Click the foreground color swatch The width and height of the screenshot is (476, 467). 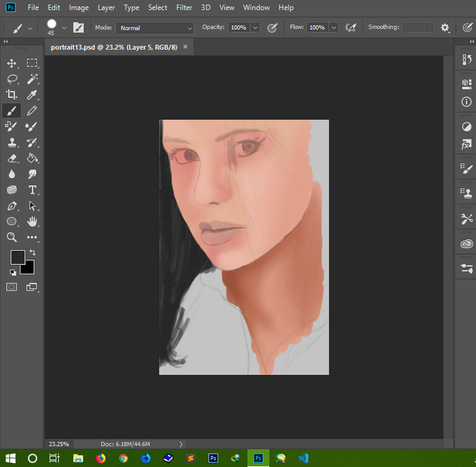click(17, 257)
